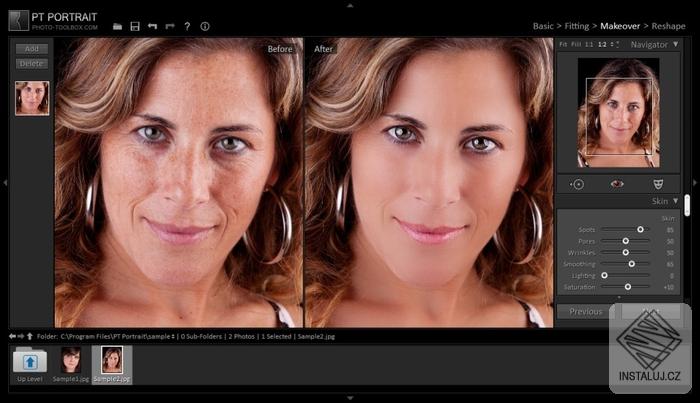Set Navigator zoom to 1:1
Image resolution: width=700 pixels, height=403 pixels.
point(589,45)
